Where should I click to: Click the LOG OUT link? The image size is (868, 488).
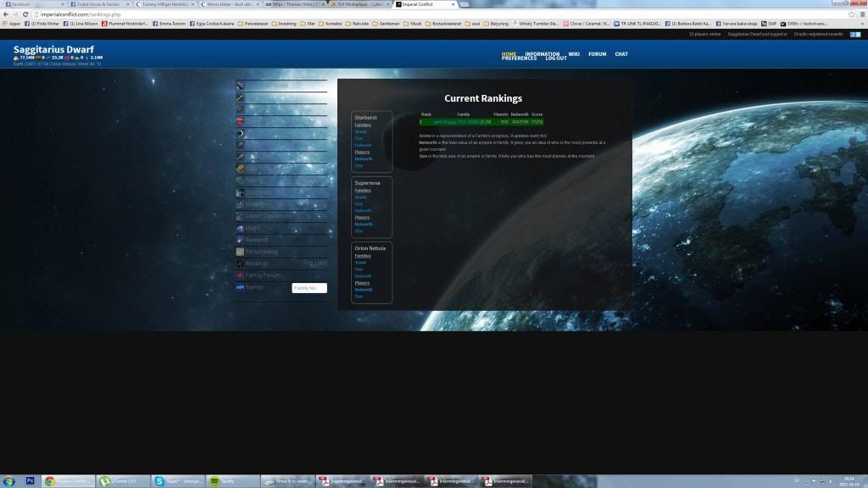point(556,58)
